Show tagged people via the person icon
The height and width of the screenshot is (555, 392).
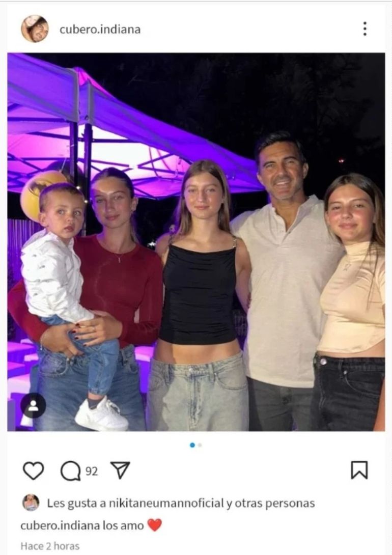point(33,406)
